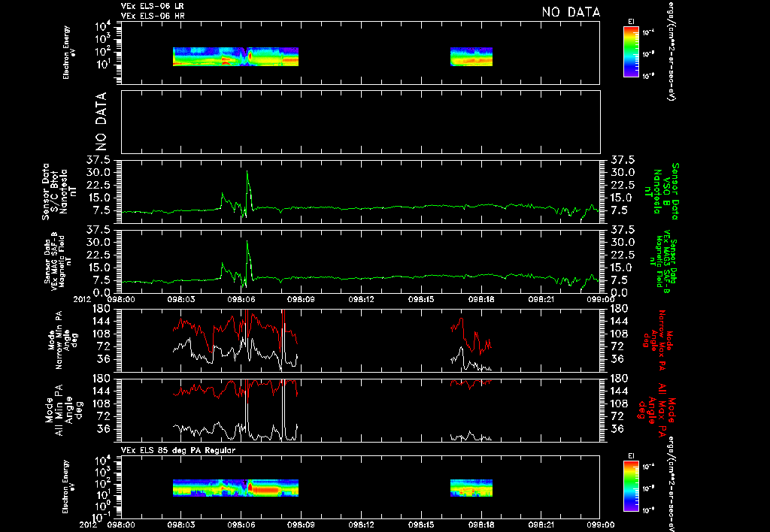Click "098:00" on the time axis under the 85 deg PA spectrogram
770x532 pixels.
(121, 524)
